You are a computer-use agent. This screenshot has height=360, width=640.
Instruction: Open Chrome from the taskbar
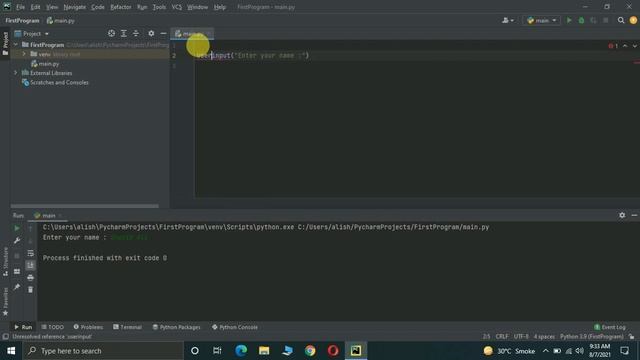click(x=310, y=351)
